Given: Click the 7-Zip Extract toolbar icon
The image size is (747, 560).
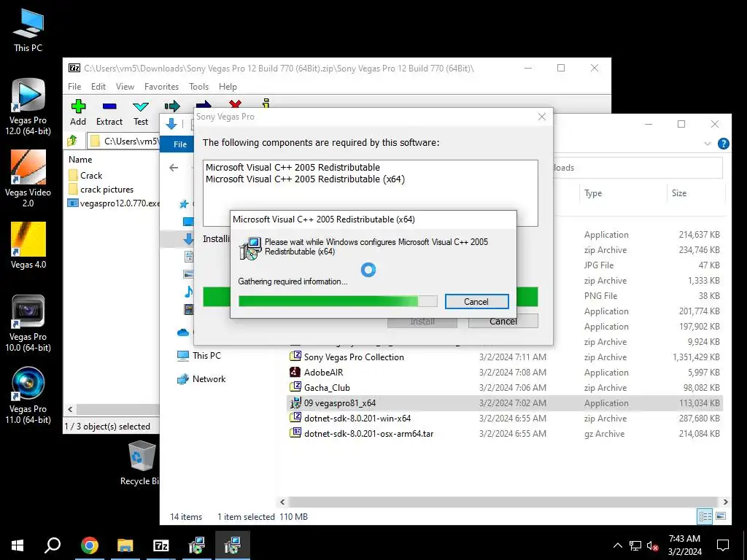Looking at the screenshot, I should coord(109,113).
